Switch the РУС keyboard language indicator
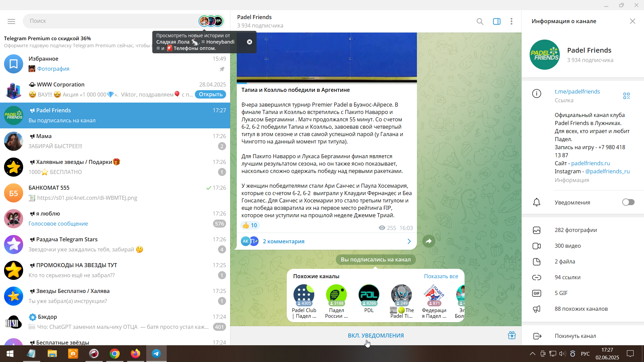Screen dimensions: 644x362 pos(585,354)
